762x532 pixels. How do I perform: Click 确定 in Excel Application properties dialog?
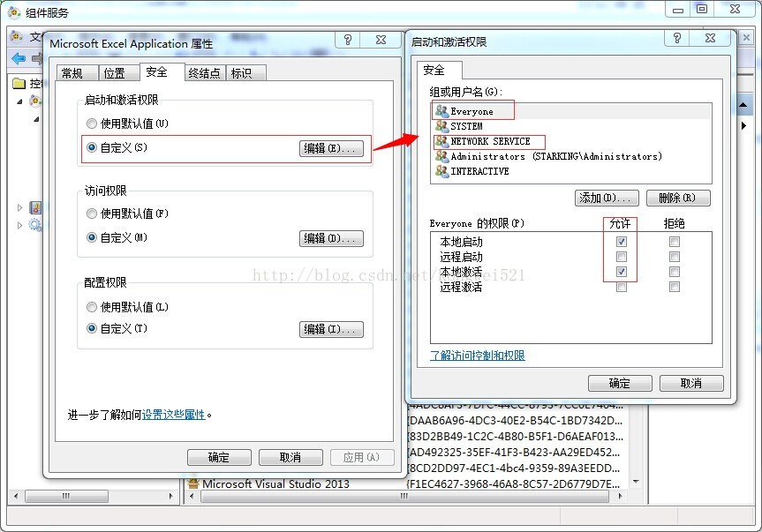tap(219, 457)
